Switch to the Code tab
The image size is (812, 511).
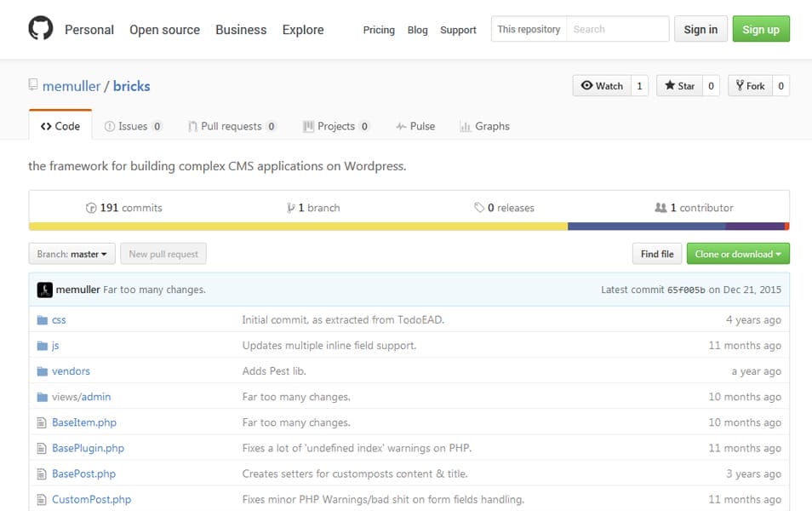pyautogui.click(x=60, y=126)
